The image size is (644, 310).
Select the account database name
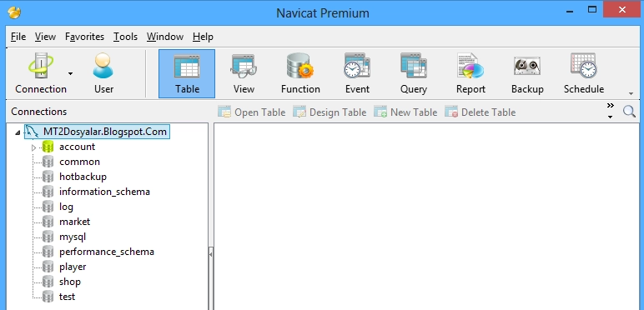(x=77, y=147)
